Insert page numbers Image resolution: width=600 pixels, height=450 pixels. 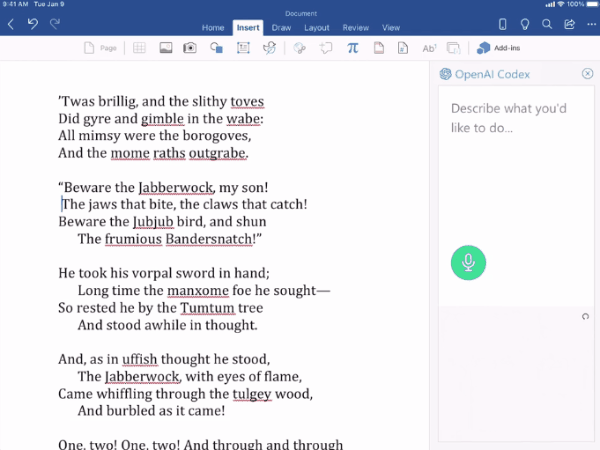click(x=403, y=48)
